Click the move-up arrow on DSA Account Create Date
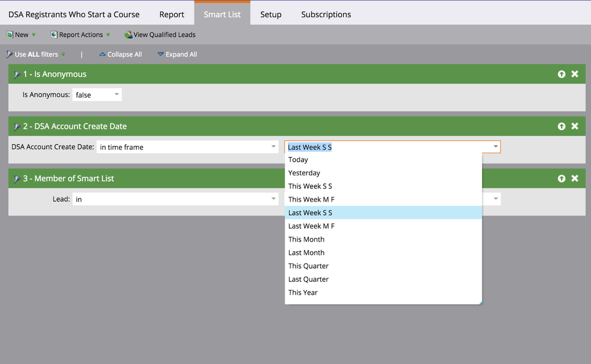The height and width of the screenshot is (364, 591). [x=561, y=126]
